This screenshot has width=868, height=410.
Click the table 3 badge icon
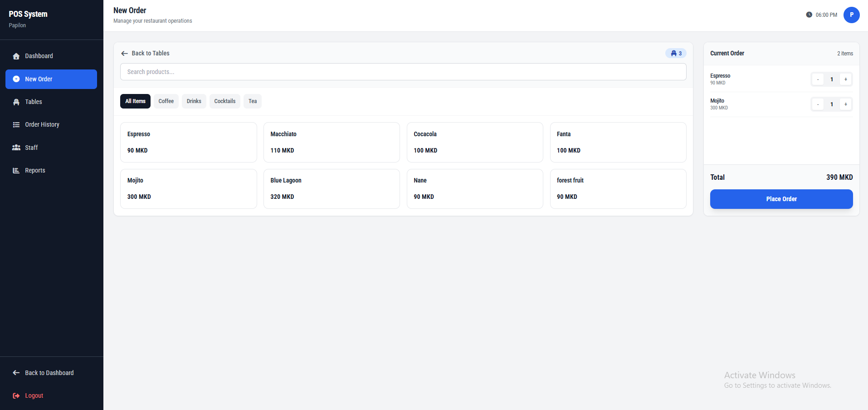point(674,54)
